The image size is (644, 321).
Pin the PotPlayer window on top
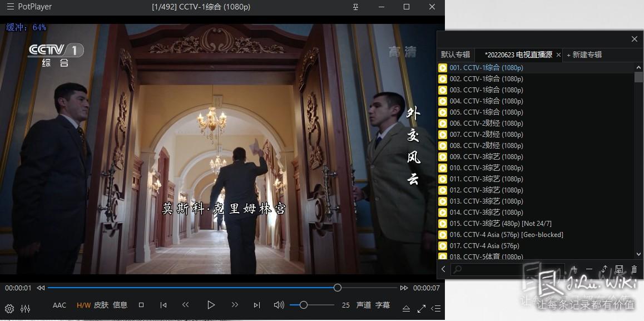coord(356,7)
